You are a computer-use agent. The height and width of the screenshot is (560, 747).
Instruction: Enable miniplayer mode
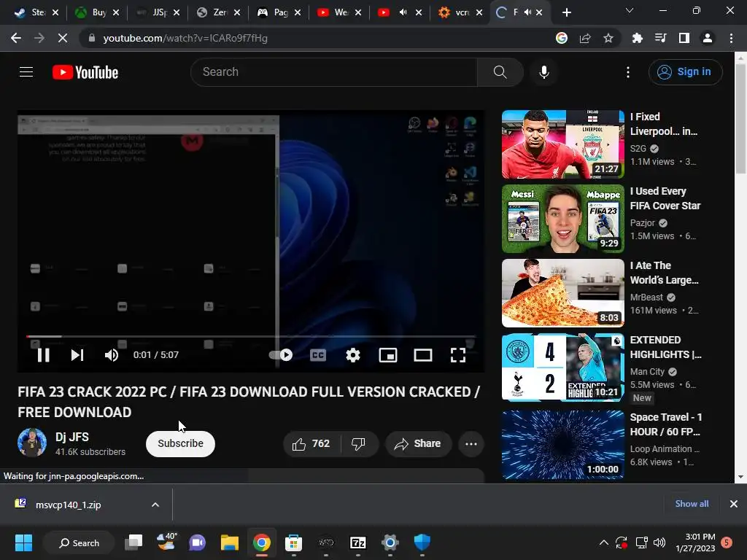388,355
